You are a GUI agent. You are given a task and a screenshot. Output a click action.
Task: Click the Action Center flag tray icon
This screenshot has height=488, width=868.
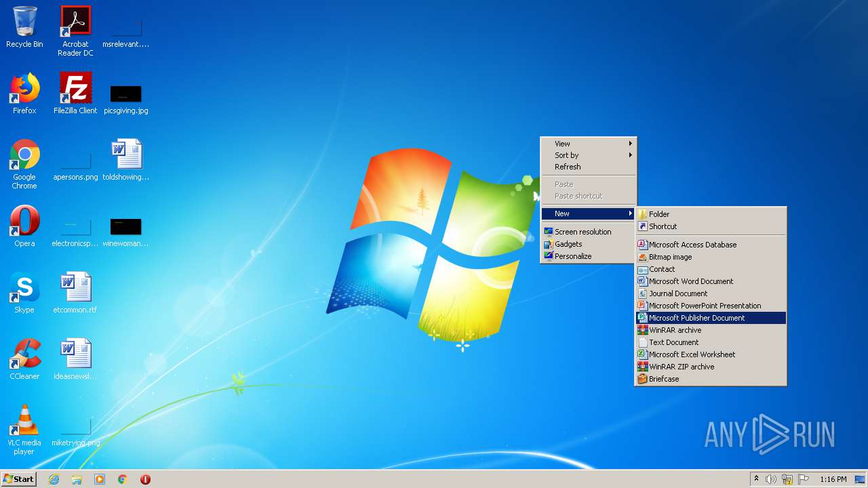click(804, 479)
